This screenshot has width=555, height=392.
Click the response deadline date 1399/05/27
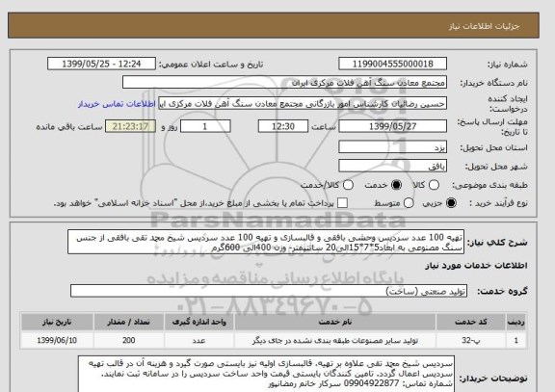click(x=392, y=126)
